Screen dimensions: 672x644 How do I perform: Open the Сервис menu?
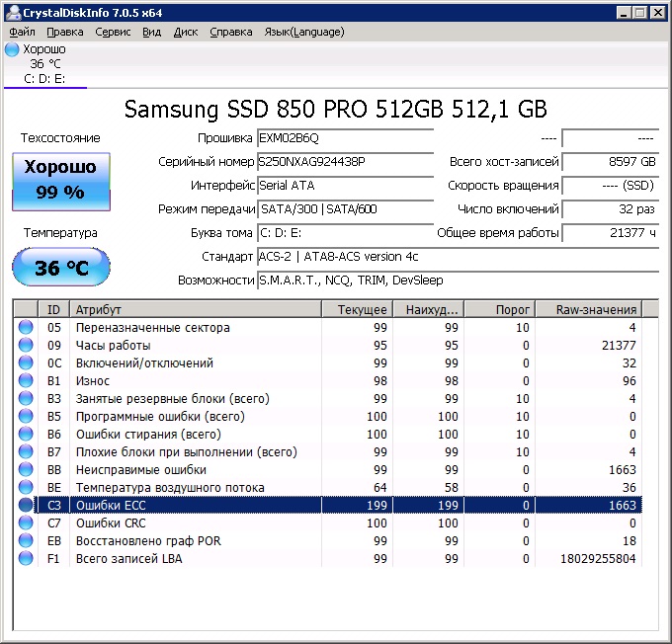pyautogui.click(x=113, y=33)
